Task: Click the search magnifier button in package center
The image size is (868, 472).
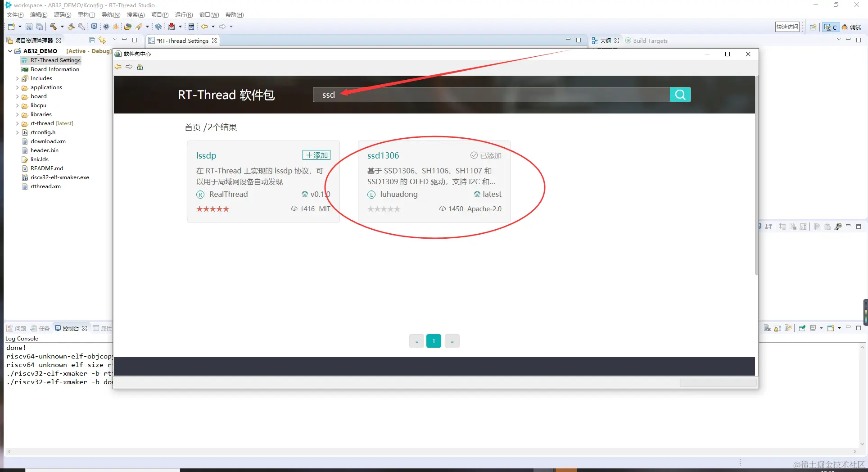Action: click(x=680, y=95)
